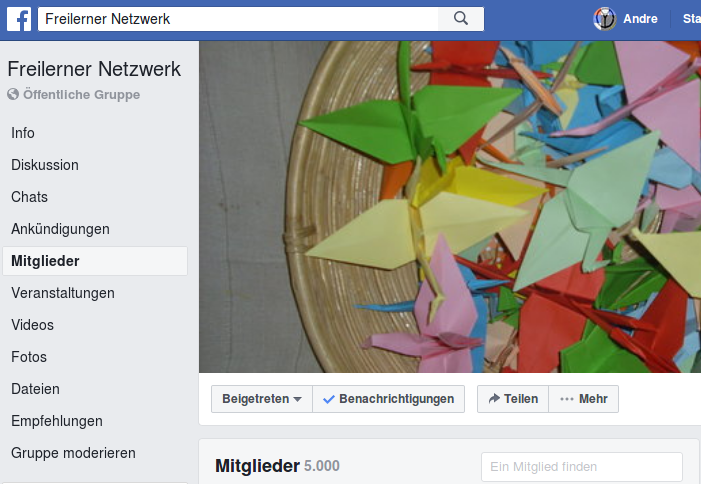Image resolution: width=701 pixels, height=484 pixels.
Task: Open Fotos in sidebar
Action: pyautogui.click(x=29, y=357)
